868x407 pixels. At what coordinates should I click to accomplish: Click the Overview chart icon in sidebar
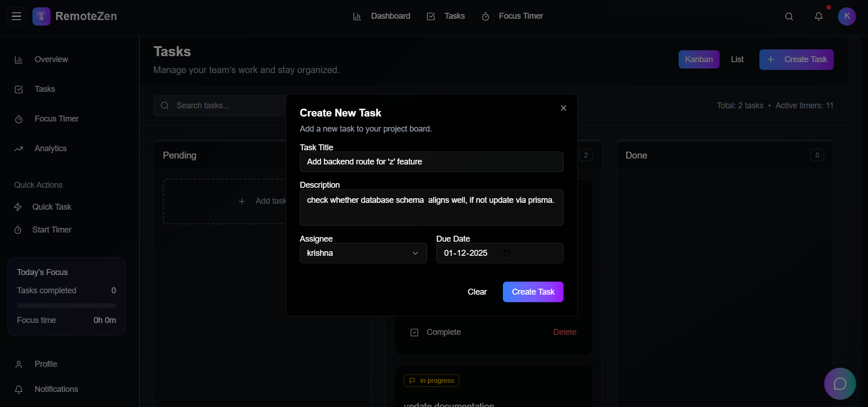click(x=19, y=60)
